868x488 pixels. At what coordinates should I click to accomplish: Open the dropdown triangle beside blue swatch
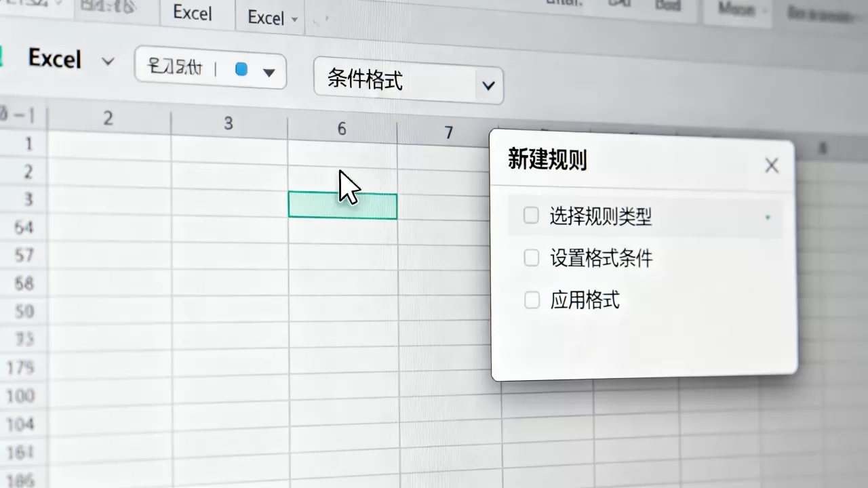coord(269,72)
